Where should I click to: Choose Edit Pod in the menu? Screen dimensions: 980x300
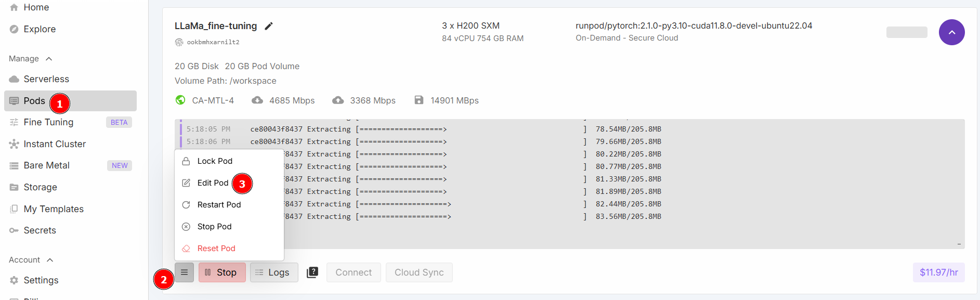pyautogui.click(x=213, y=183)
